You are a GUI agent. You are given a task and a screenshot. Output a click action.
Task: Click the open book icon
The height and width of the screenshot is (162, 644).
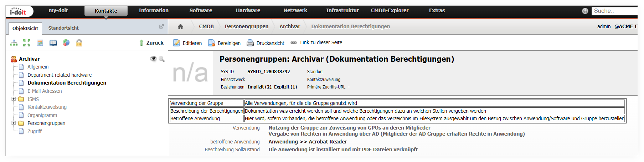point(53,43)
